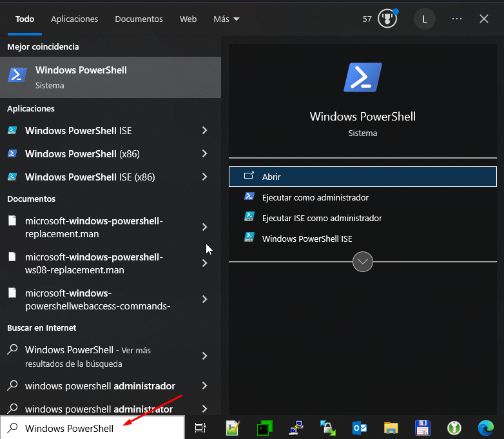Switch to the Aplicaciones tab

pyautogui.click(x=75, y=19)
